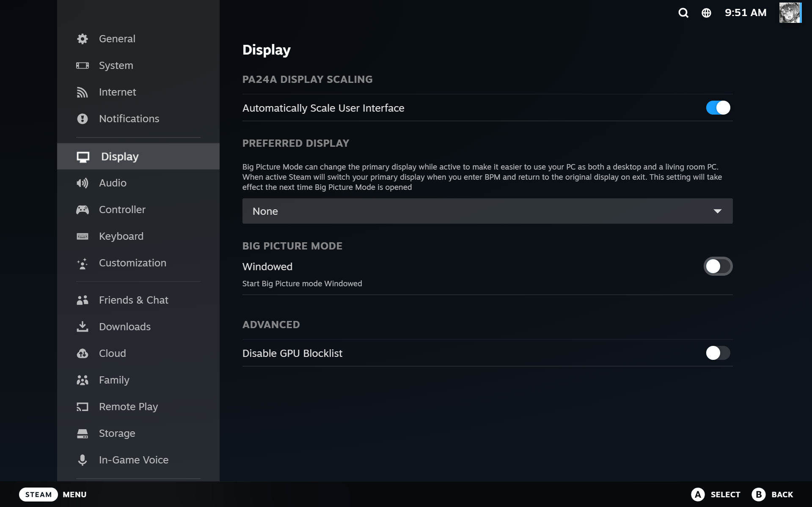Click the B Back button glyph
The height and width of the screenshot is (507, 812).
(758, 494)
